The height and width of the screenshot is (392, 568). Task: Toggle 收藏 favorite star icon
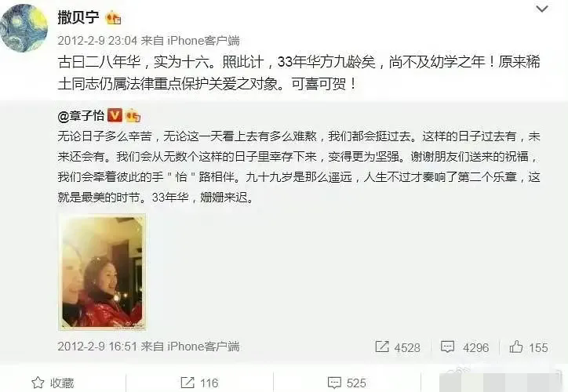click(x=38, y=383)
